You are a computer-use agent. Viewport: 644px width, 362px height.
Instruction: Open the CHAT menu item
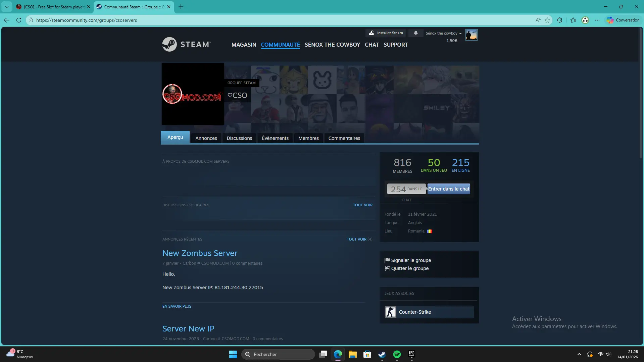(372, 45)
